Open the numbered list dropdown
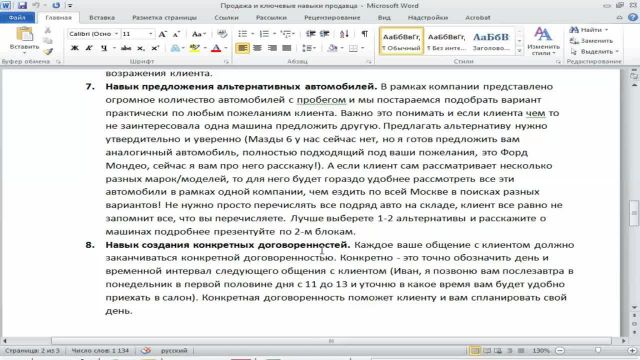Viewport: 640px width, 360px height. (275, 34)
